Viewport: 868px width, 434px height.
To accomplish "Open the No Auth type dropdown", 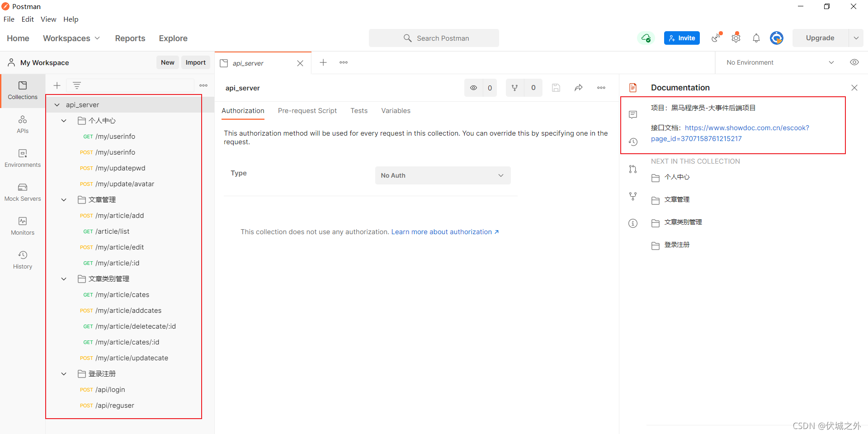I will (x=443, y=175).
